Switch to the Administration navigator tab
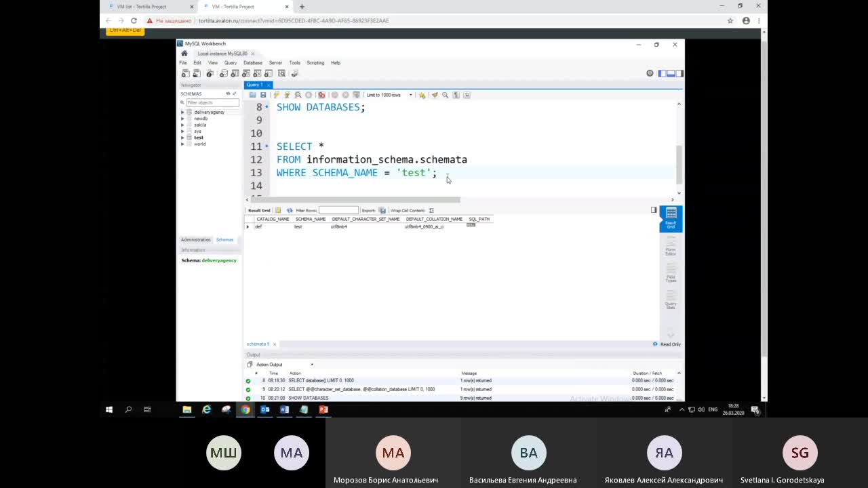The image size is (868, 488). click(196, 240)
